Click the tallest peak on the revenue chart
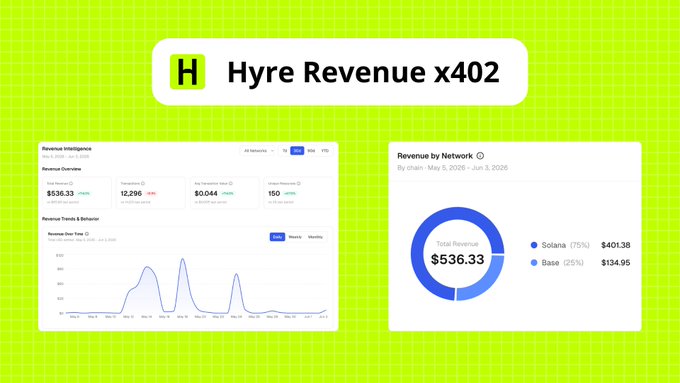The height and width of the screenshot is (383, 680). pos(183,259)
